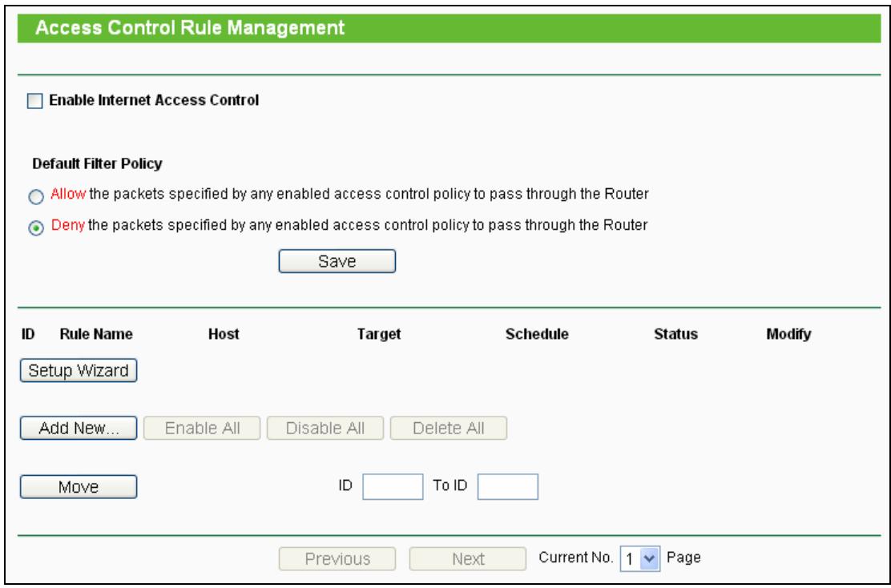891x588 pixels.
Task: Click the Enable All button
Action: pyautogui.click(x=202, y=429)
